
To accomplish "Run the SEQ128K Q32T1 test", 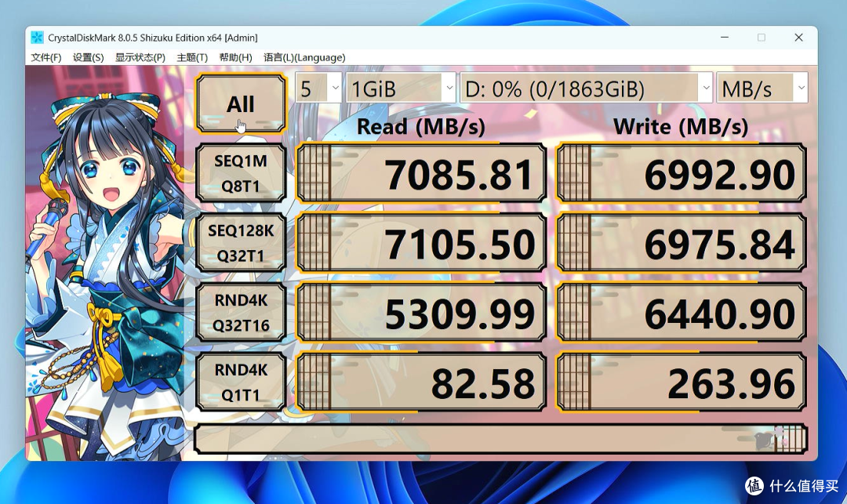I will click(x=241, y=242).
